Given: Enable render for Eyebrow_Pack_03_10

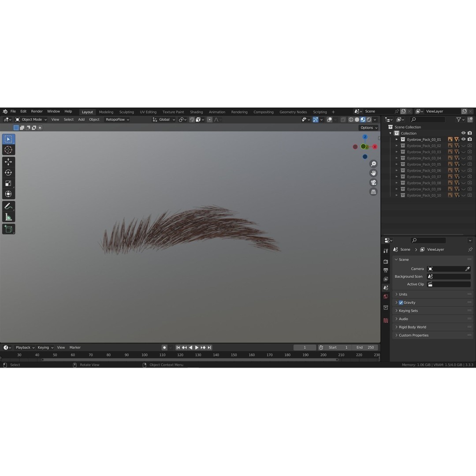Looking at the screenshot, I should click(x=470, y=195).
